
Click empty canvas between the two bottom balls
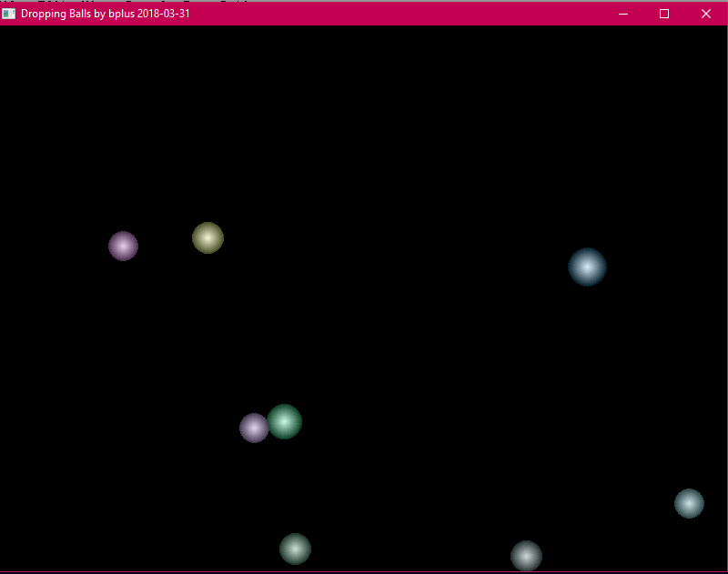(x=409, y=550)
